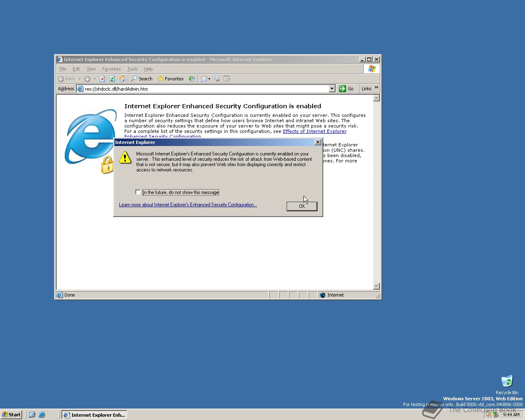Click the Forward arrow toolbar icon
Viewport: 525px width, 420px height.
pyautogui.click(x=87, y=79)
